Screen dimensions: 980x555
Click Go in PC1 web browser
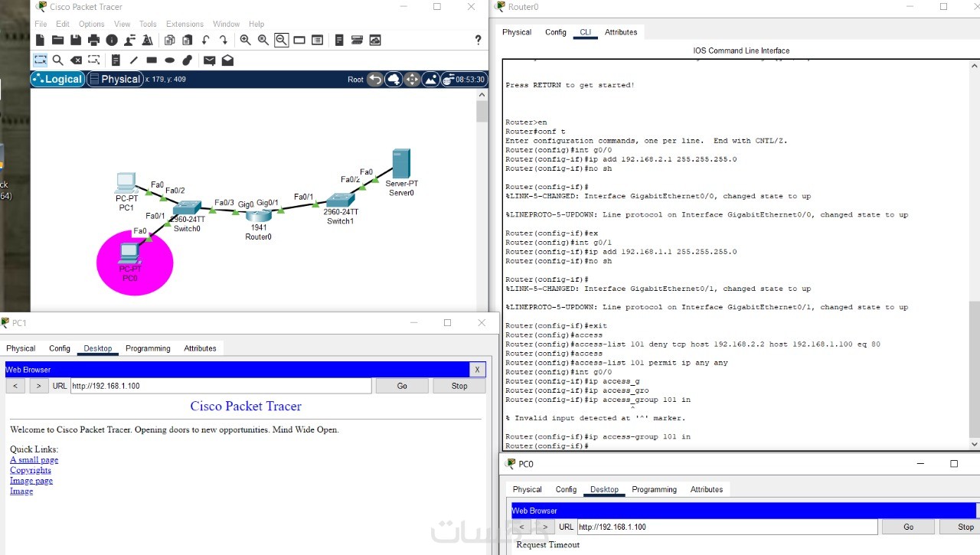[x=402, y=386]
